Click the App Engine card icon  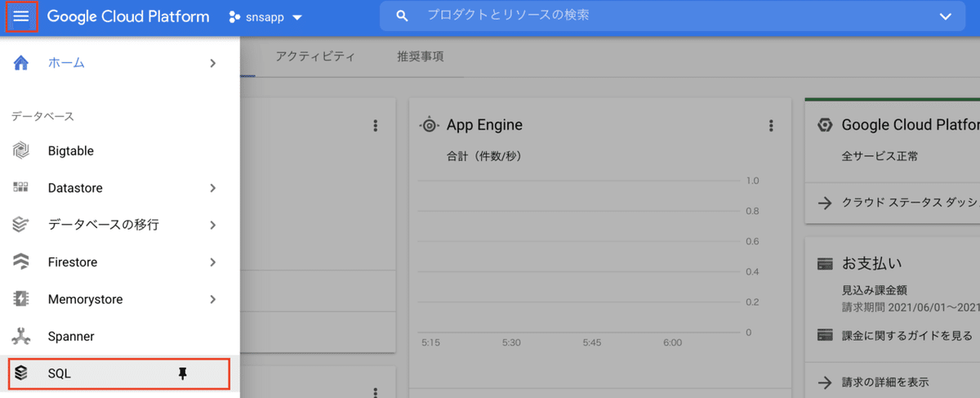tap(429, 125)
